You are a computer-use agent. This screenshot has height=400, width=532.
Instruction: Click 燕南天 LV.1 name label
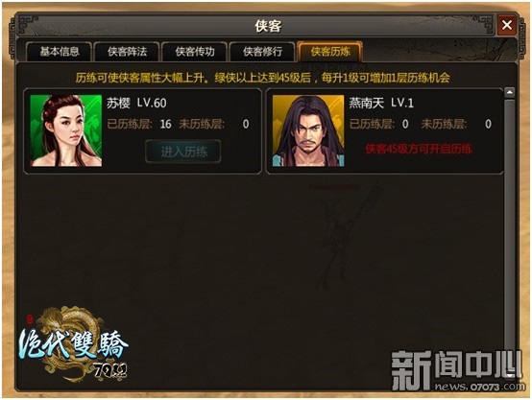pos(381,103)
